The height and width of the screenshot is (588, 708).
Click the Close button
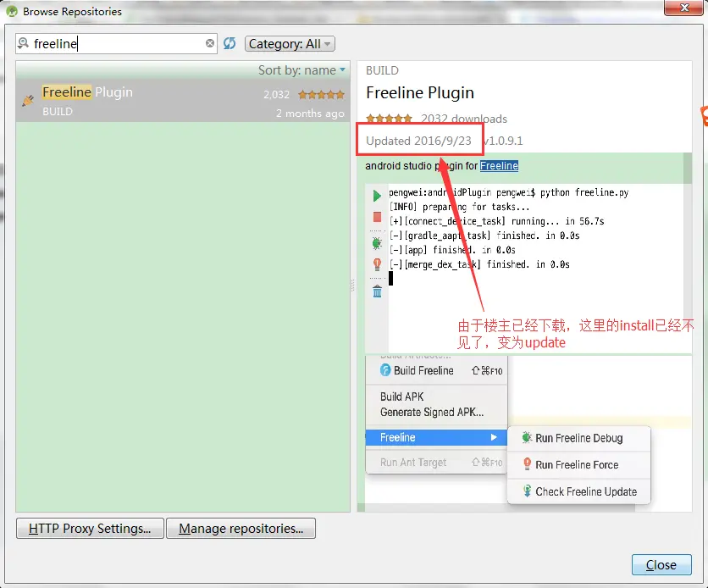coord(661,564)
